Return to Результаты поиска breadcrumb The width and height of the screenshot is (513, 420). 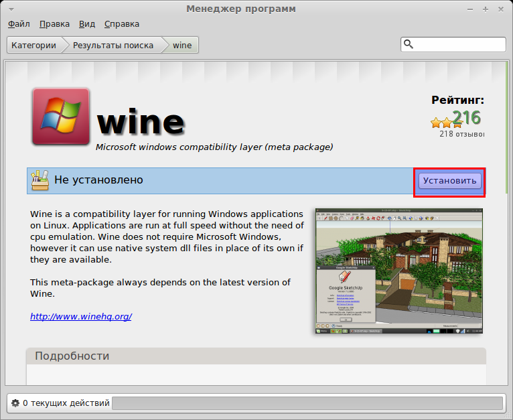coord(113,45)
